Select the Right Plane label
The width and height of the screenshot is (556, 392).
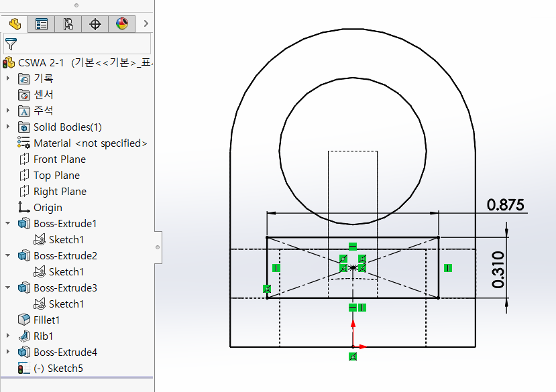pyautogui.click(x=60, y=192)
